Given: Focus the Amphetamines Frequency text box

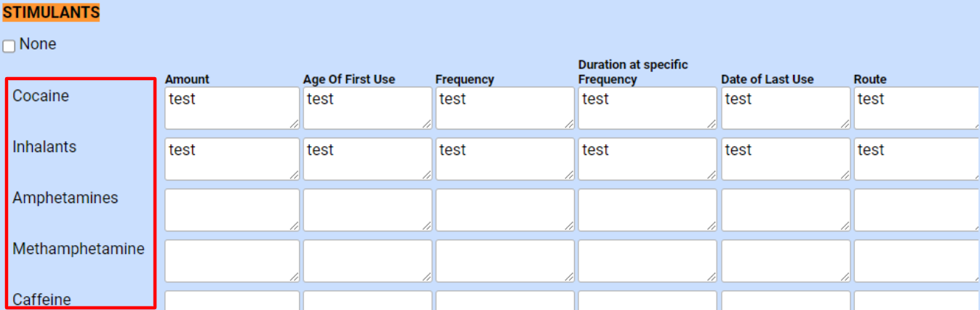Looking at the screenshot, I should point(505,210).
